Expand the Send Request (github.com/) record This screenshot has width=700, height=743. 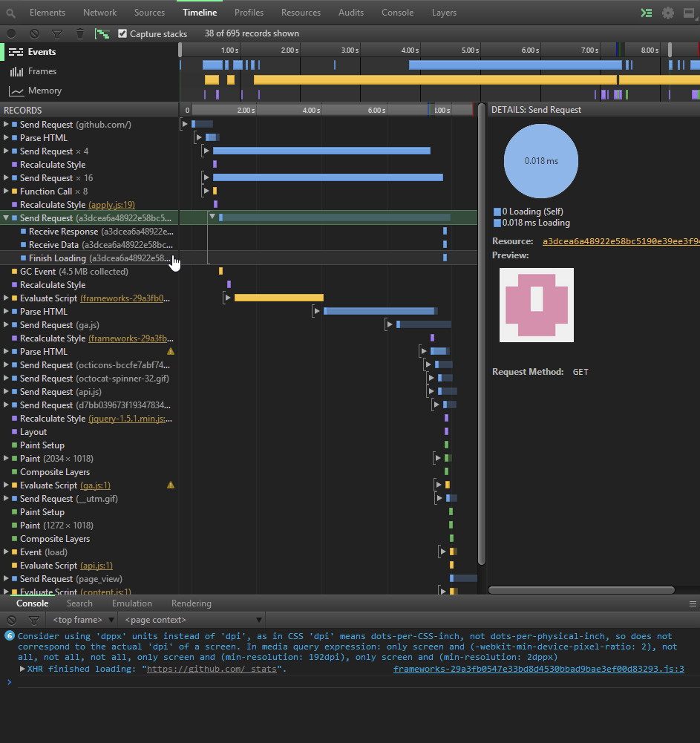tap(6, 125)
